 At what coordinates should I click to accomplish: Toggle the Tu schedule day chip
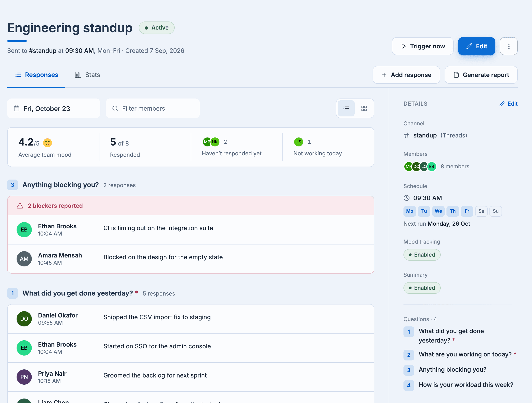[x=424, y=211]
